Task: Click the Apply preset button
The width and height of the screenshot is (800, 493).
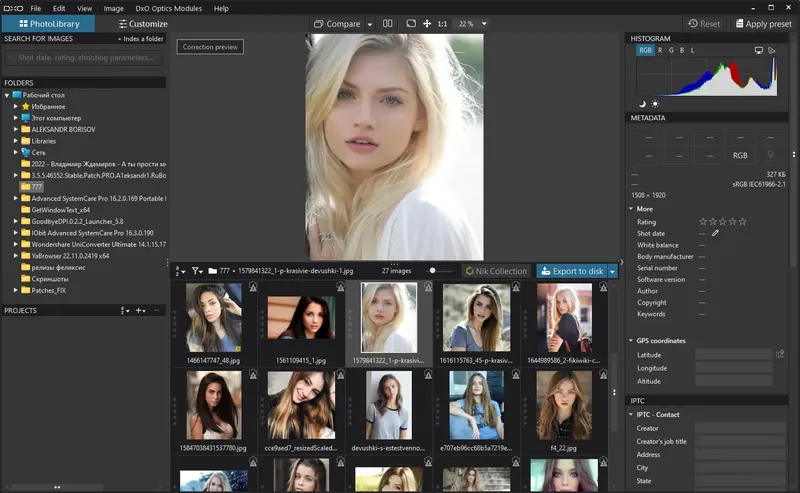Action: (763, 23)
